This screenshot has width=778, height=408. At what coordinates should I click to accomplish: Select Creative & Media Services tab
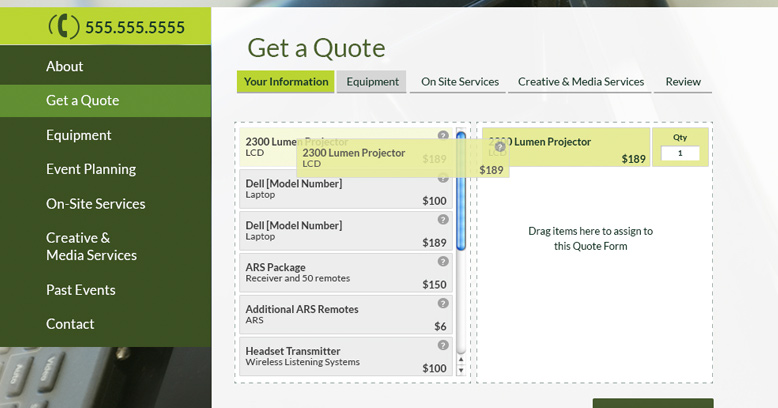[581, 82]
